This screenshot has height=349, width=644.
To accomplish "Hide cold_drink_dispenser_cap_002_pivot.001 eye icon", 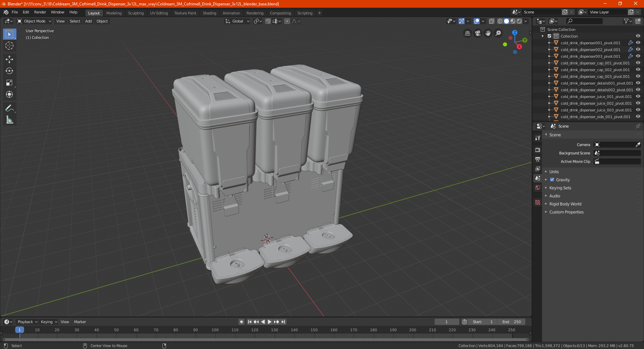I will pyautogui.click(x=638, y=69).
